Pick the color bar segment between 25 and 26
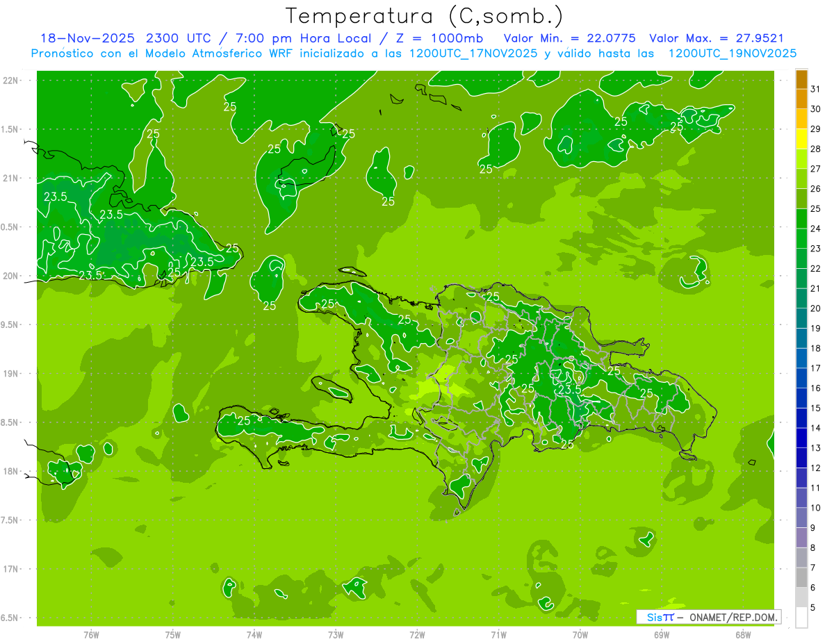Screen dimensions: 834x644 click(x=801, y=198)
